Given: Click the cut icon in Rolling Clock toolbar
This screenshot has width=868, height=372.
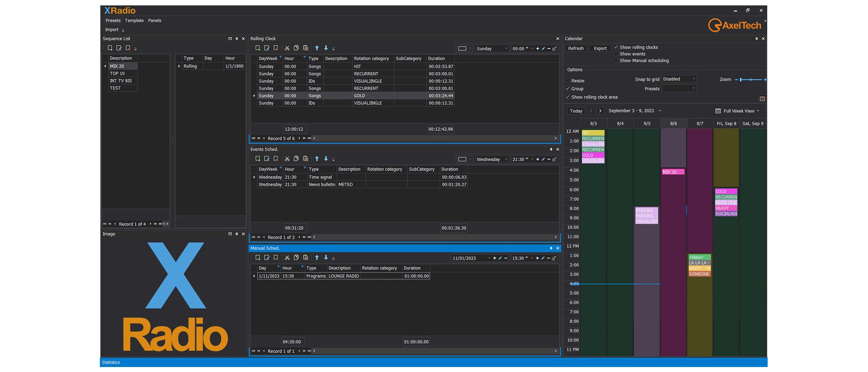Looking at the screenshot, I should click(287, 48).
